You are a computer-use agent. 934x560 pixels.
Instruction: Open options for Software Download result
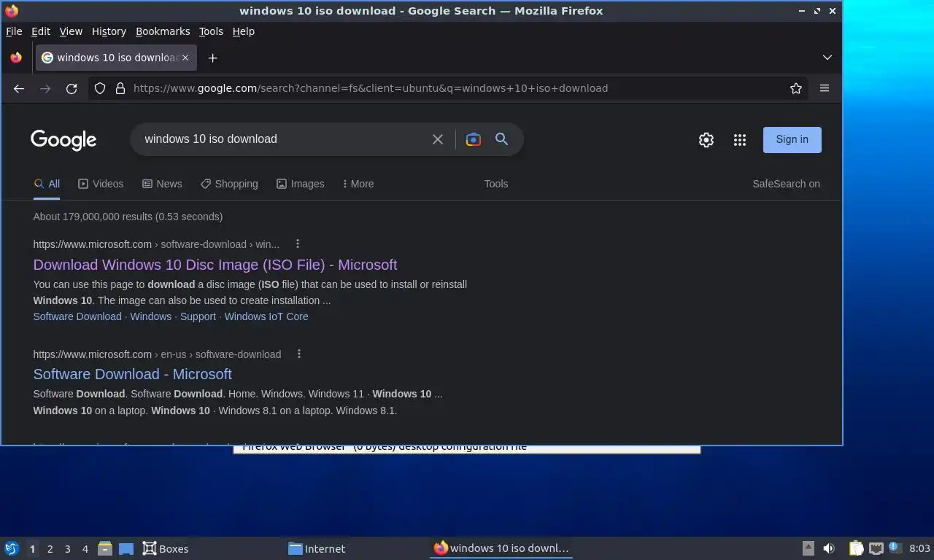pos(299,354)
